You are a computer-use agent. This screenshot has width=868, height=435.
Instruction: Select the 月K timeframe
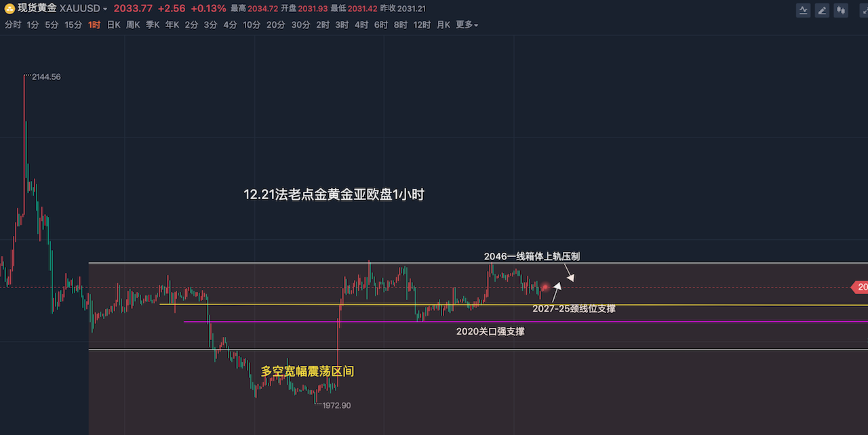pyautogui.click(x=443, y=25)
